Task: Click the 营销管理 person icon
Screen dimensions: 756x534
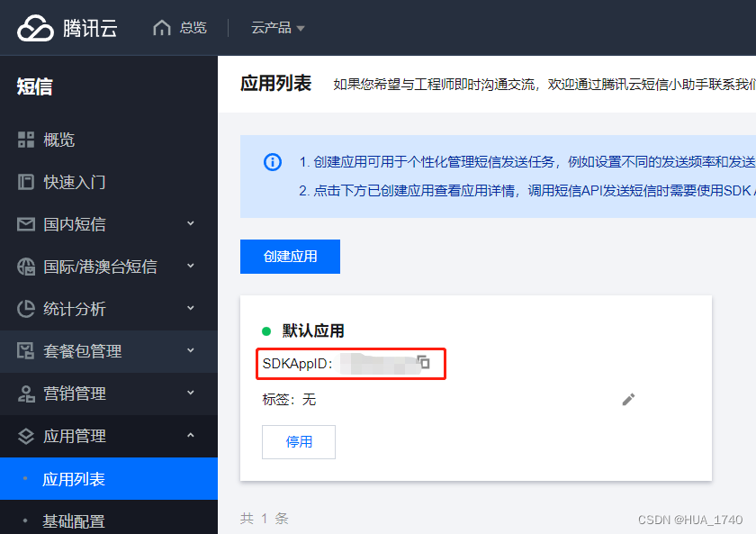Action: pos(26,394)
